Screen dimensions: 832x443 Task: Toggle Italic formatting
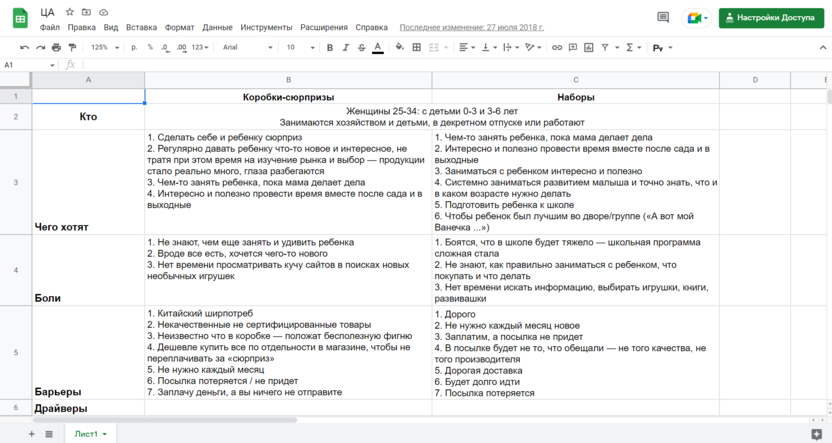(x=346, y=47)
